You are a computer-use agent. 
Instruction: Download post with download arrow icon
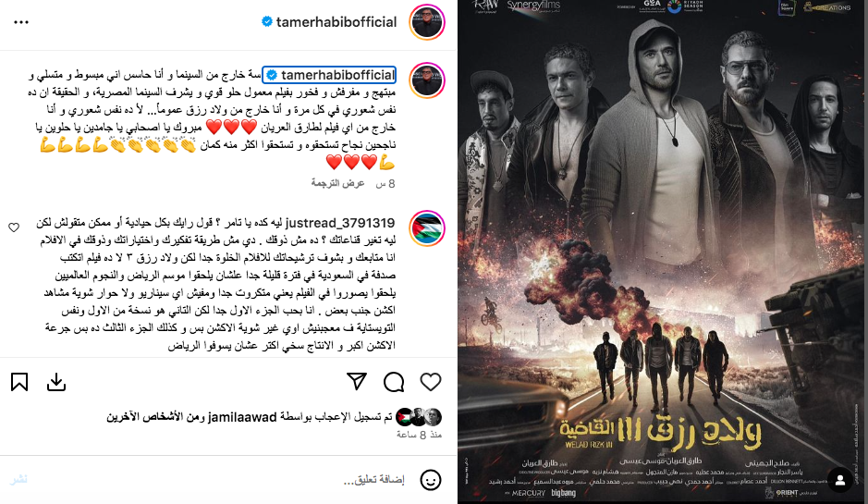[56, 382]
